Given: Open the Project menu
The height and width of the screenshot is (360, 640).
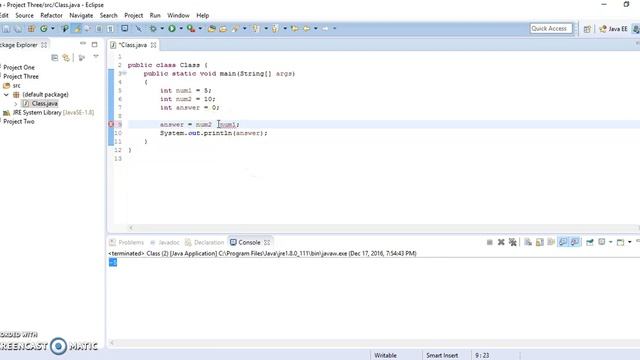Looking at the screenshot, I should [x=133, y=16].
